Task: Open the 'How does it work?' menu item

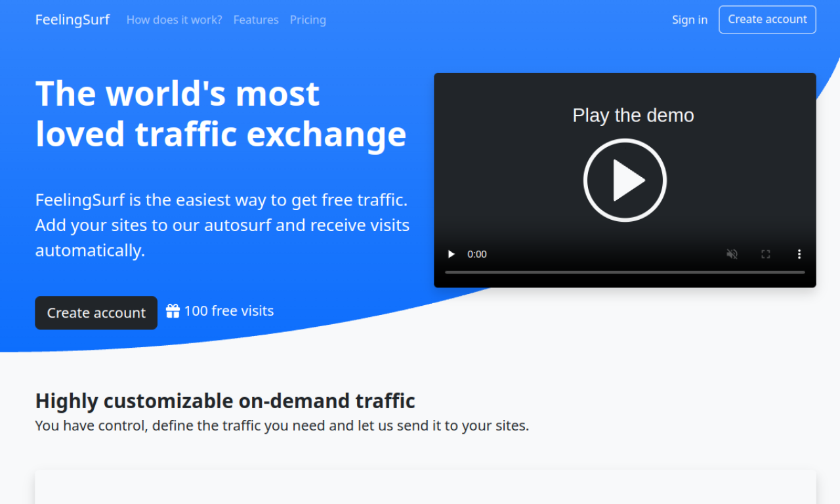Action: pos(174,20)
